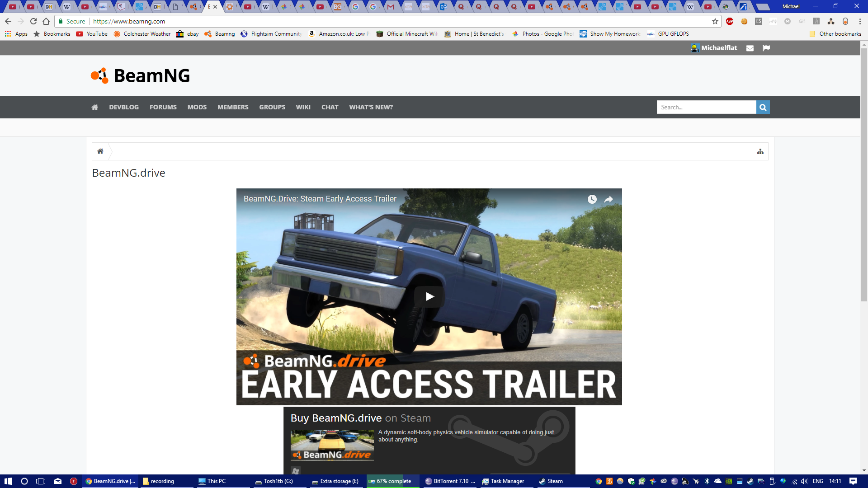Switch to Extra storage taskbar window
The width and height of the screenshot is (868, 488).
click(x=337, y=481)
